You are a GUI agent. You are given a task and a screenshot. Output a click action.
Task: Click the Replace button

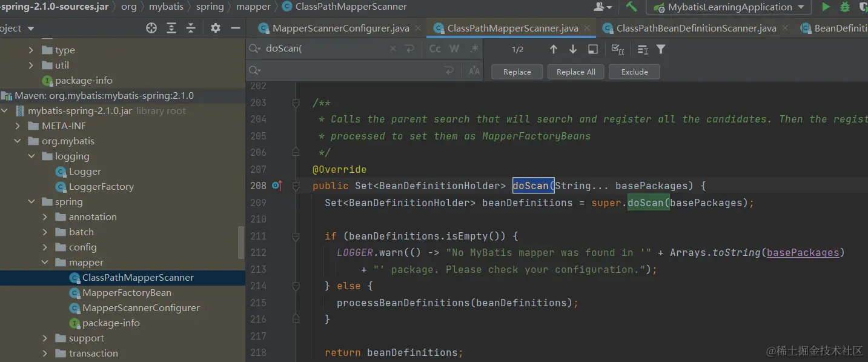point(517,72)
